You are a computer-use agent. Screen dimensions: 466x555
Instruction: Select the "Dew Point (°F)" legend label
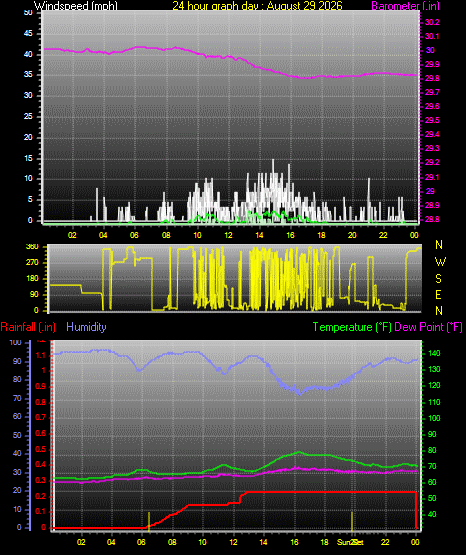coord(428,327)
